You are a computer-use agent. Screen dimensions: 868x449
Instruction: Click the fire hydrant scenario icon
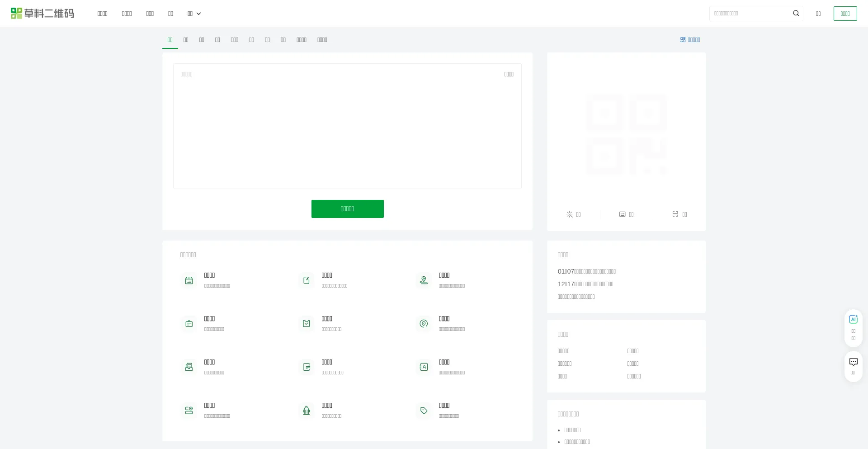point(307,411)
